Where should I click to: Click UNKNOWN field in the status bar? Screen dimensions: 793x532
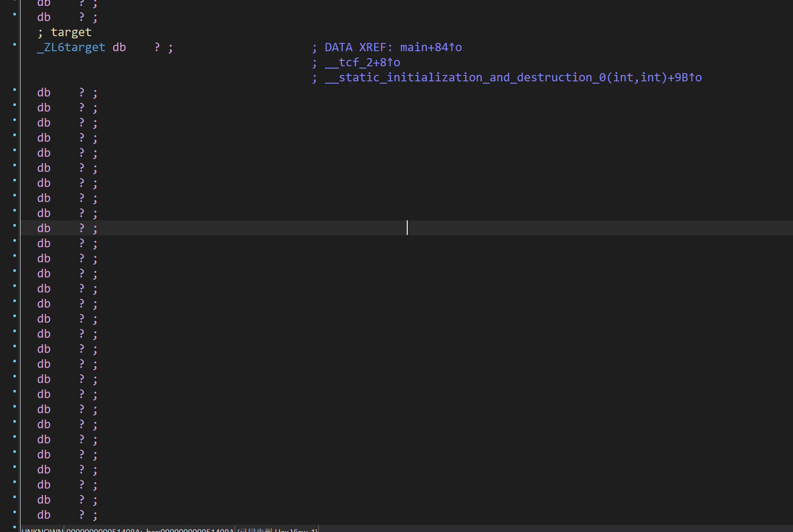point(42,530)
